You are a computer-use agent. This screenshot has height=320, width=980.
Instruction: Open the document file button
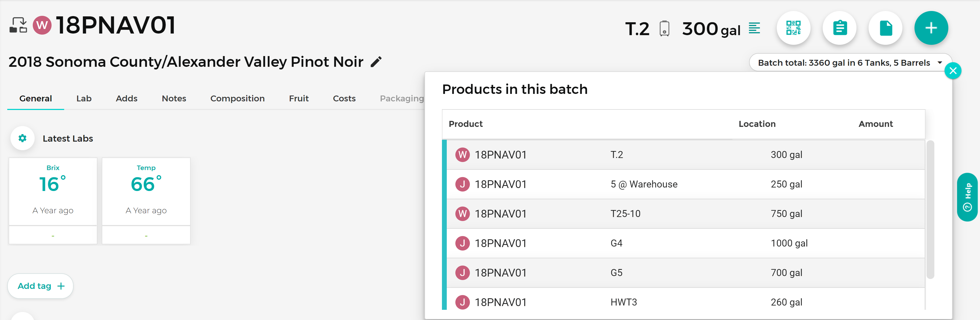click(x=886, y=28)
